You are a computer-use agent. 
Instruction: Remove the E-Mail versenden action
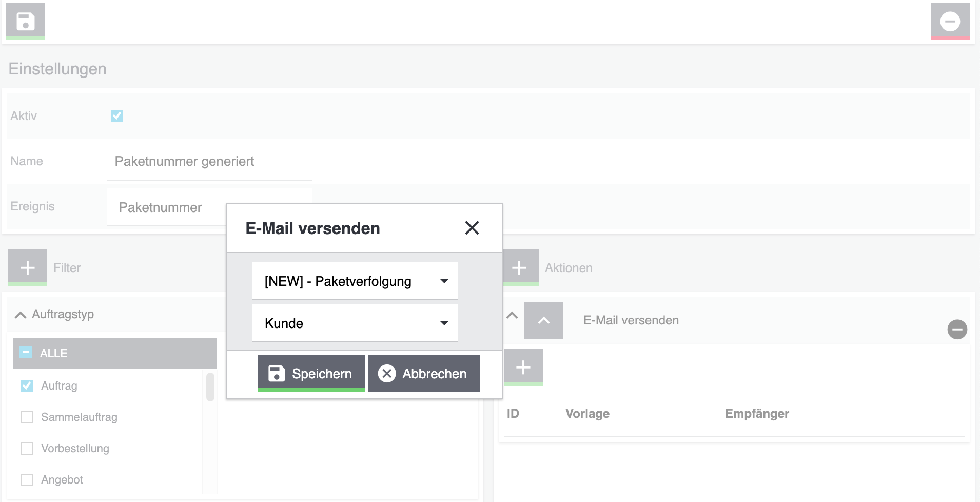pyautogui.click(x=957, y=330)
